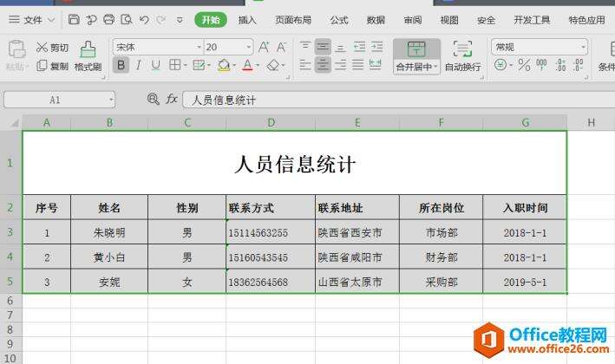The image size is (615, 364).
Task: Click the cell containing 朱晓明
Action: pos(109,232)
